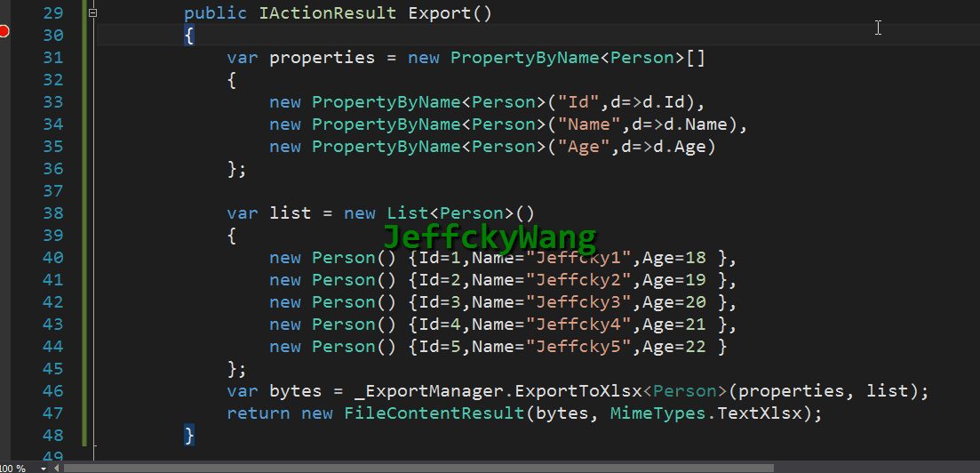The height and width of the screenshot is (473, 980).
Task: Click line number 38
Action: point(53,213)
